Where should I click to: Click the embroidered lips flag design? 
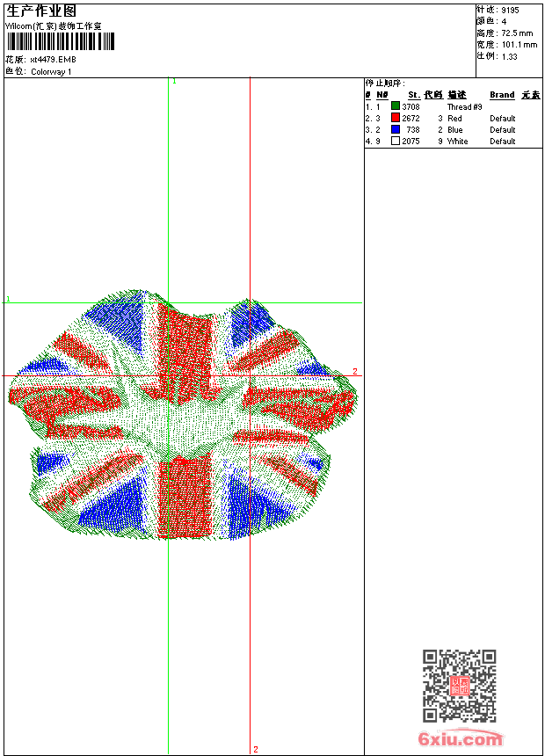183,416
